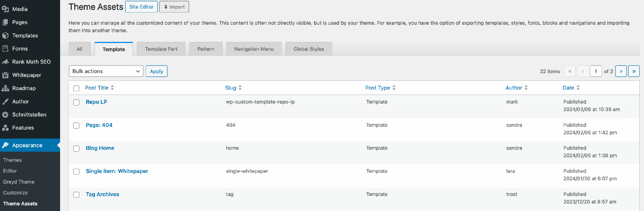Click the Post Title column header
The image size is (644, 211).
coord(97,88)
